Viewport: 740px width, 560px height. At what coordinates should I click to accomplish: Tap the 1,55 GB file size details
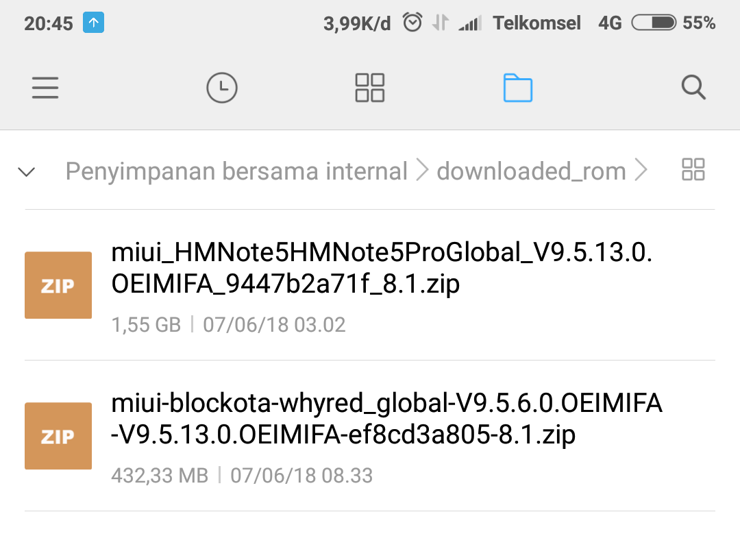coord(146,324)
